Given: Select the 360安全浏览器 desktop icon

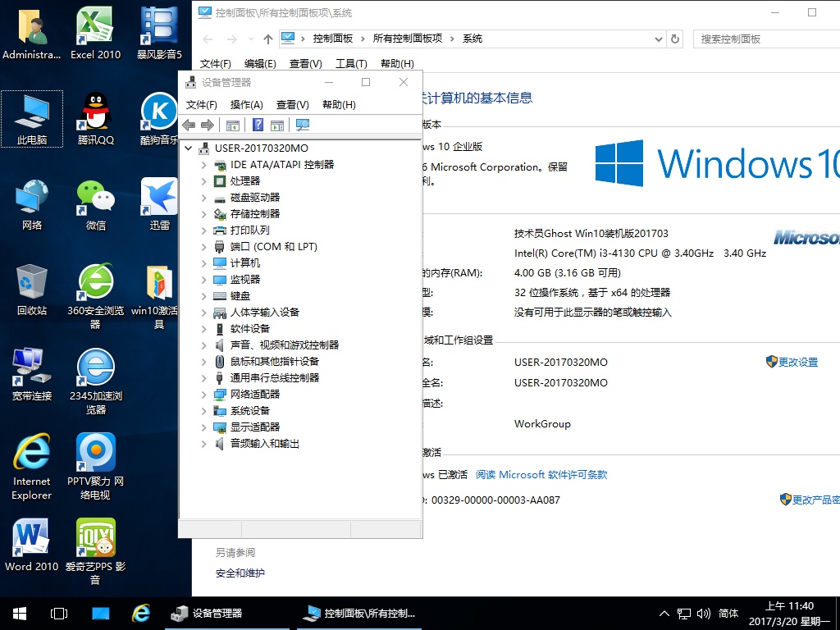Looking at the screenshot, I should (x=95, y=296).
